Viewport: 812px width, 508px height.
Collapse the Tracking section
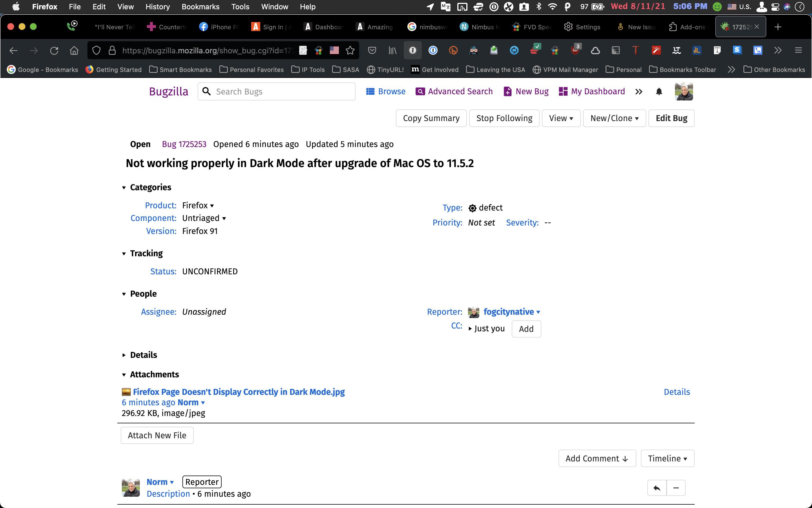(124, 254)
